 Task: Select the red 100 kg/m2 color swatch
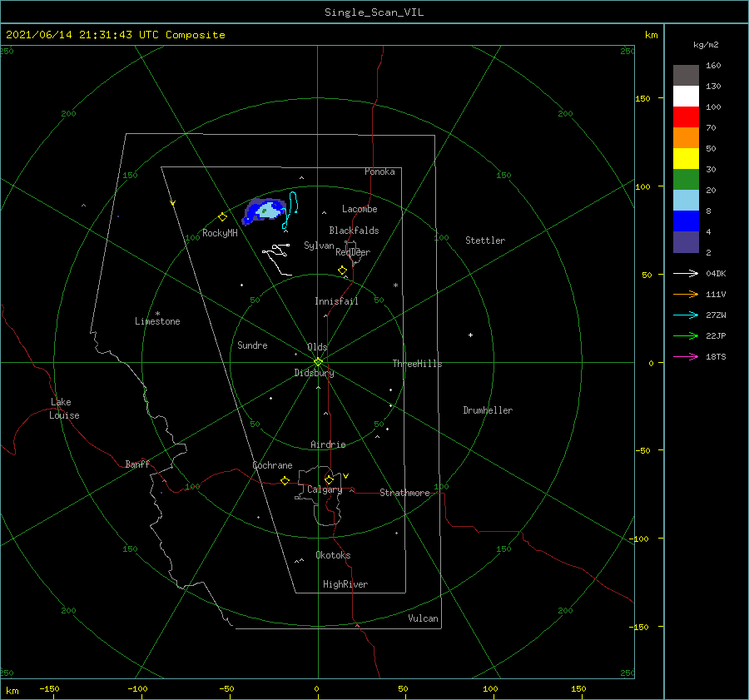(686, 117)
